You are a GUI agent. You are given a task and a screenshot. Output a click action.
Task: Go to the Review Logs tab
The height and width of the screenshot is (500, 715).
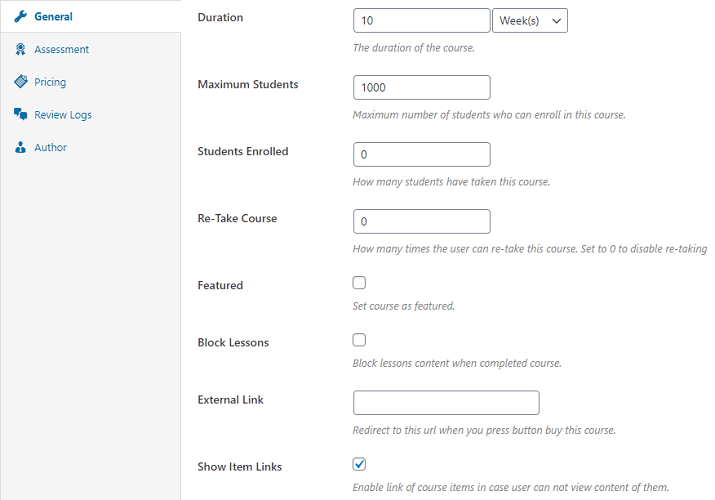62,115
